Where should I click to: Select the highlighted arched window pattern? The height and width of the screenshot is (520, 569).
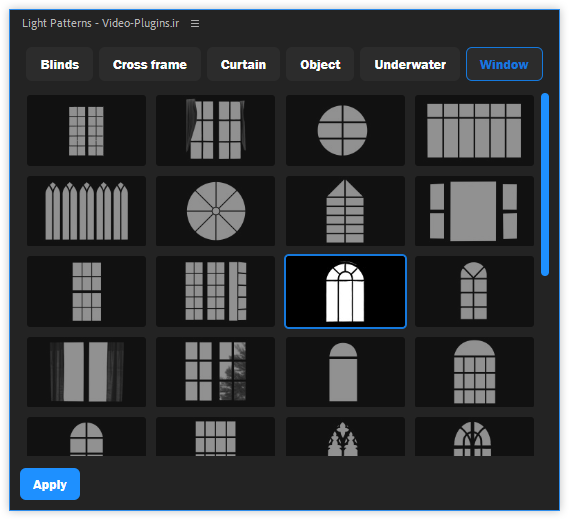click(x=345, y=291)
